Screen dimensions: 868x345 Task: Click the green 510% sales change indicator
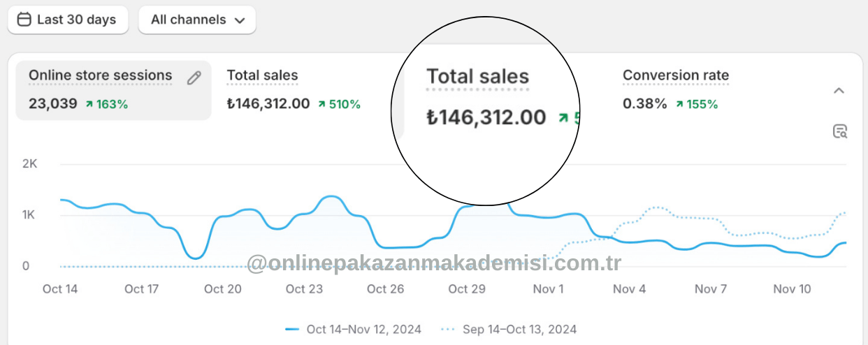click(x=340, y=104)
